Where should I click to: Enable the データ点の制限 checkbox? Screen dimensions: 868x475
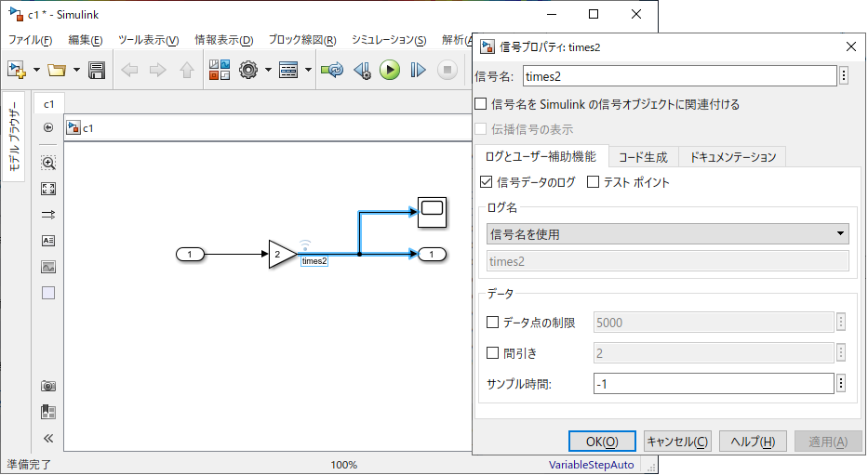492,322
